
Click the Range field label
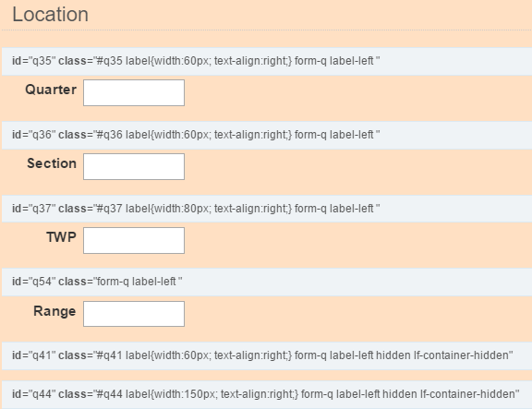pos(54,311)
